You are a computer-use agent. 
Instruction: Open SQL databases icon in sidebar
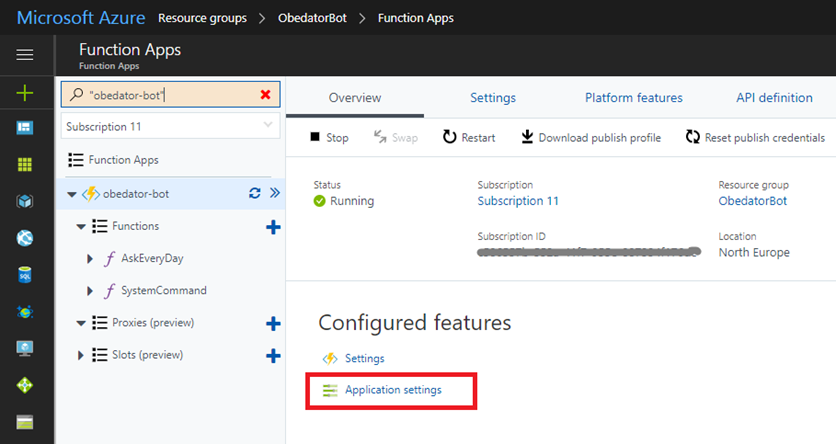25,275
